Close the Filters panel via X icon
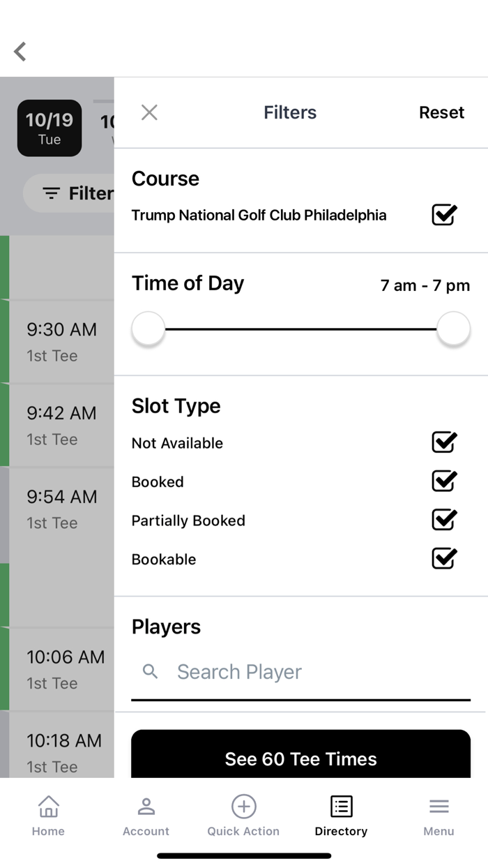Image resolution: width=488 pixels, height=868 pixels. 149,112
